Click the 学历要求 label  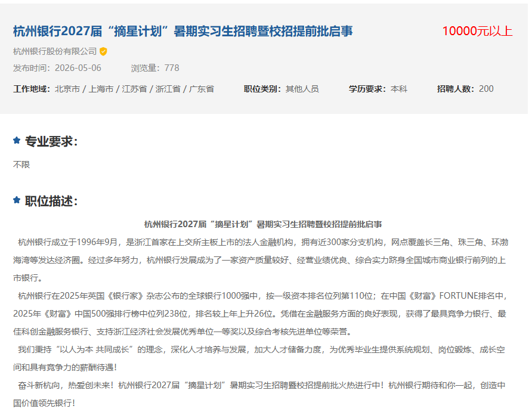point(367,89)
